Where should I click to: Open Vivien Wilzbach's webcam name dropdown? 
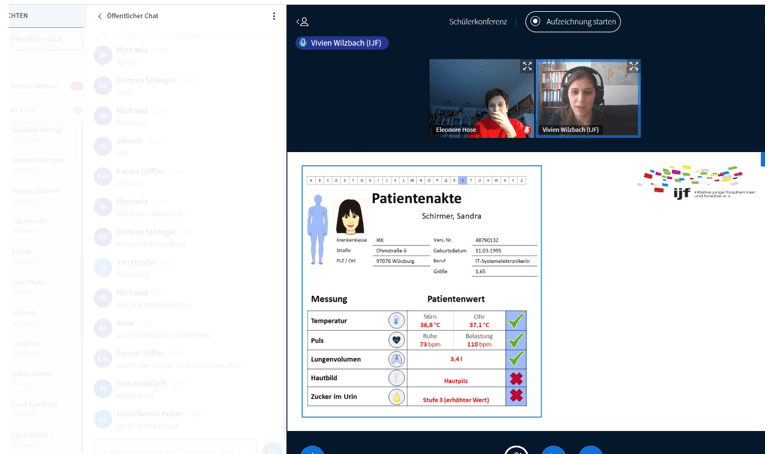(570, 130)
